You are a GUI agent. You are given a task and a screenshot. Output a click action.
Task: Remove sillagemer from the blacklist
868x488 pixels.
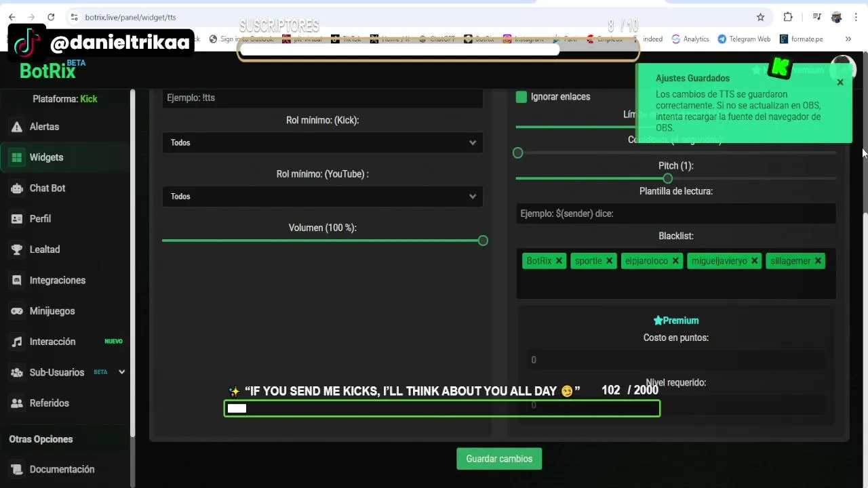818,261
